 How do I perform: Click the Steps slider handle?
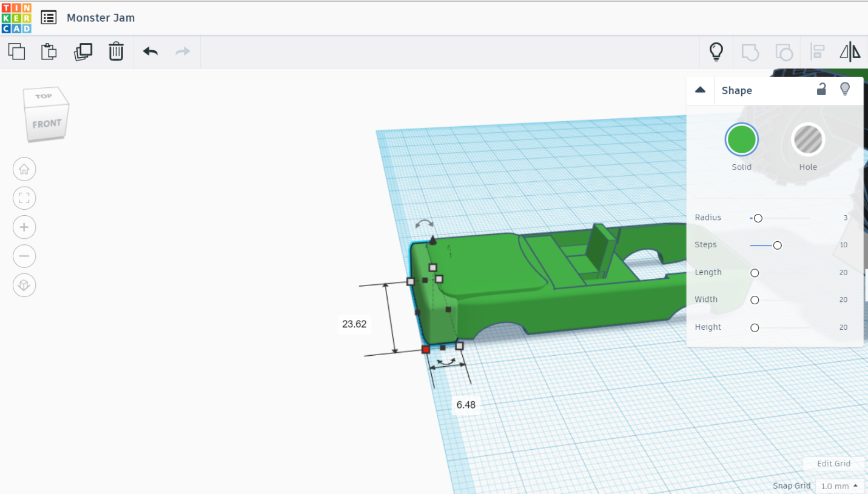coord(777,245)
